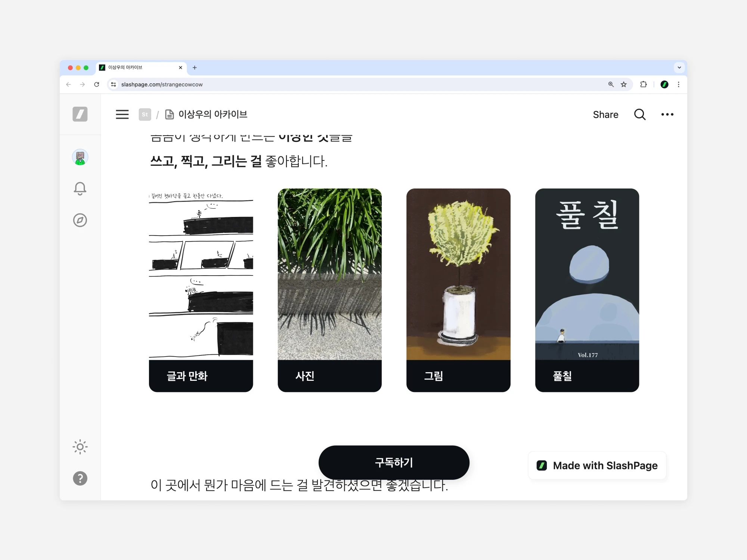The width and height of the screenshot is (747, 560).
Task: Go back in browser history
Action: point(68,84)
